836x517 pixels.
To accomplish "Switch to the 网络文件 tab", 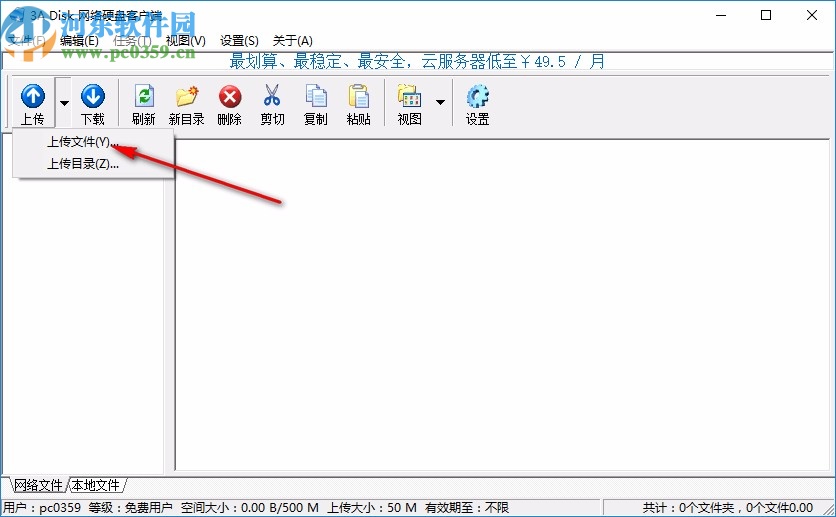I will point(38,485).
